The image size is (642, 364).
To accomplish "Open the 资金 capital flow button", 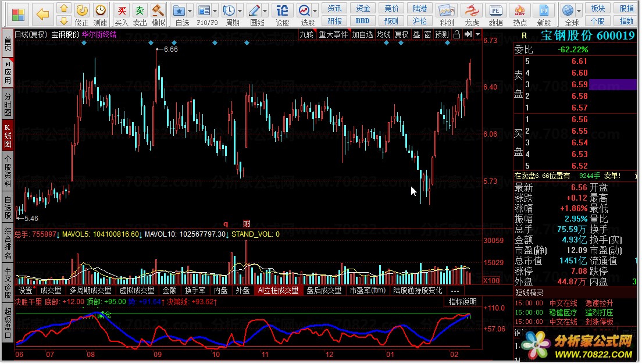I will pyautogui.click(x=363, y=8).
